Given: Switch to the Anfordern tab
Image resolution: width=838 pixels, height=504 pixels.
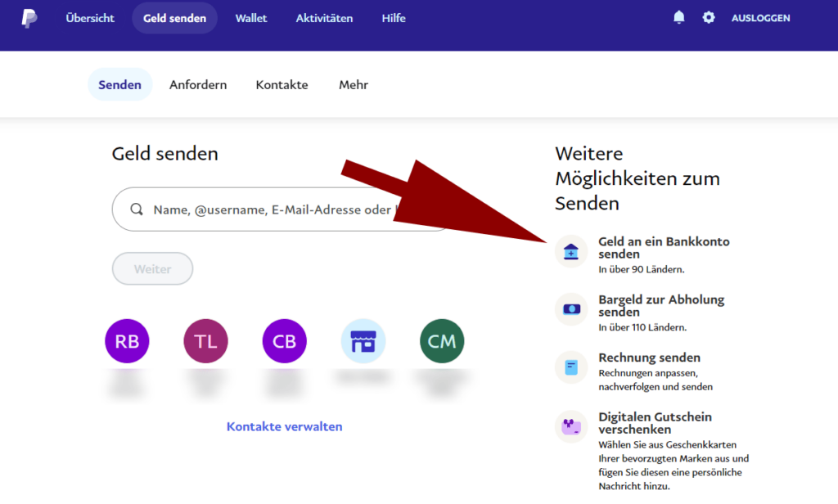Looking at the screenshot, I should (198, 85).
